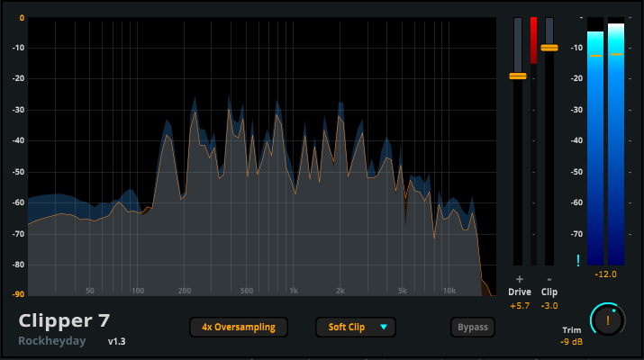This screenshot has width=644, height=360.
Task: Click the cyan clip warning exclamation indicator
Action: (578, 260)
